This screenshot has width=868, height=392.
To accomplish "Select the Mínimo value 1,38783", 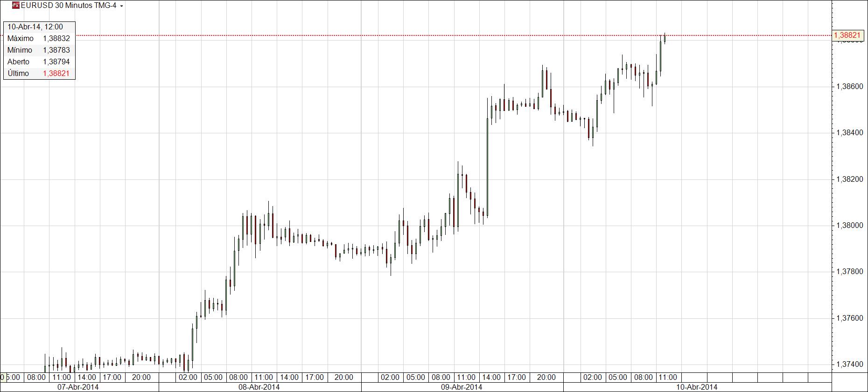I will click(56, 50).
